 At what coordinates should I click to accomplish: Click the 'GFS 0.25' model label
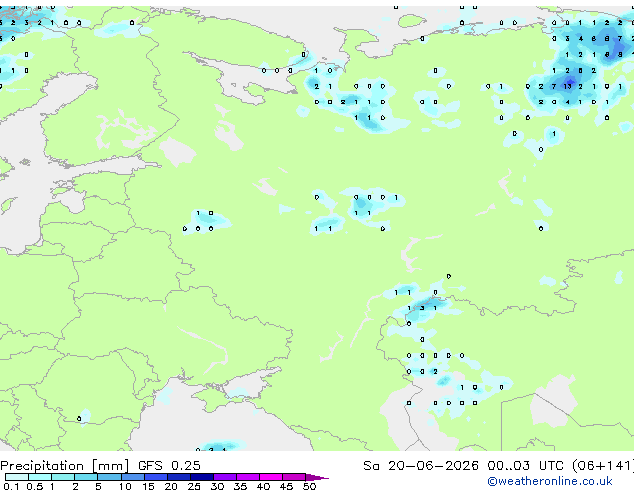pos(169,466)
